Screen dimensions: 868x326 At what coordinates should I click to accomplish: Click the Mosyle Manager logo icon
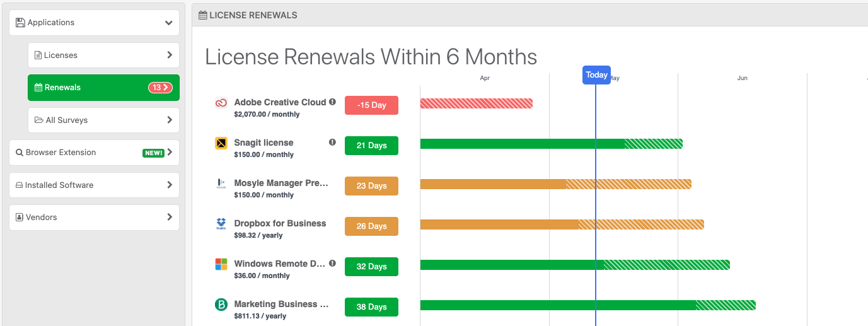[221, 183]
